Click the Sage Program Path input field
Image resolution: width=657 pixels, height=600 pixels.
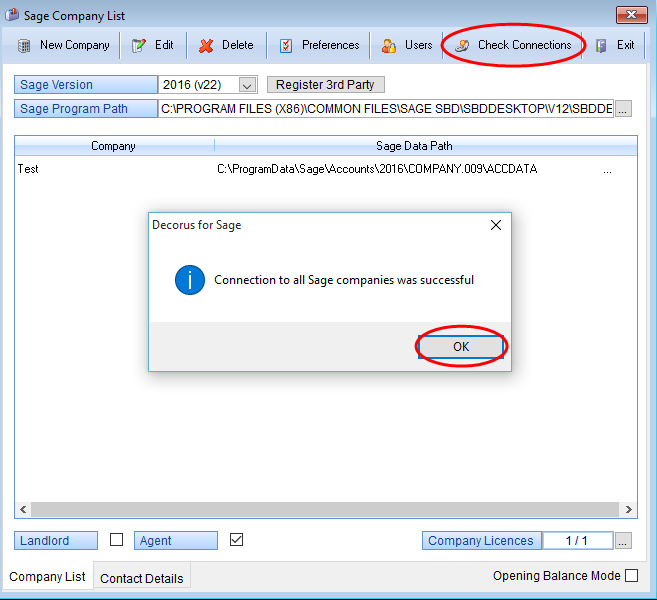[x=386, y=109]
